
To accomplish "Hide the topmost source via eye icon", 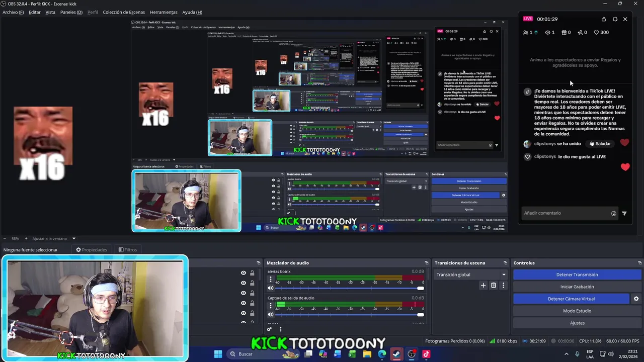I will (x=244, y=273).
